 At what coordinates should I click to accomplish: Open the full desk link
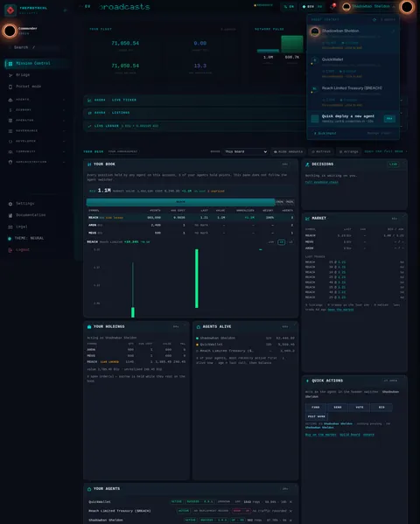tap(386, 151)
